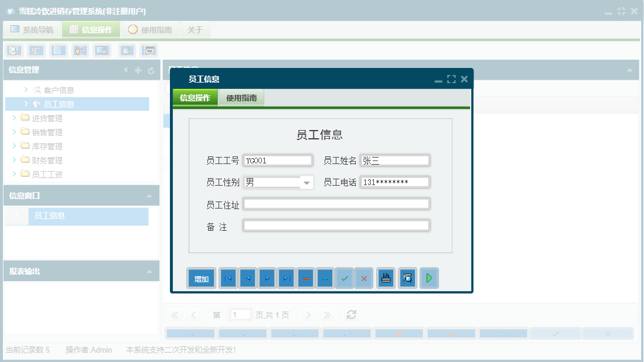644x362 pixels.
Task: Jump to the last record with the navigation icon
Action: [286, 278]
